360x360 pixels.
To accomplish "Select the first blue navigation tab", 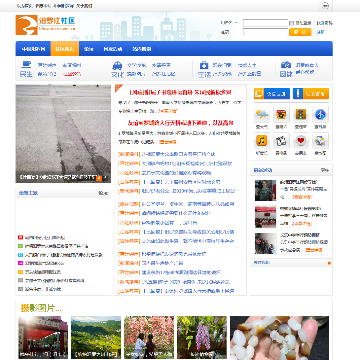I will pos(33,49).
